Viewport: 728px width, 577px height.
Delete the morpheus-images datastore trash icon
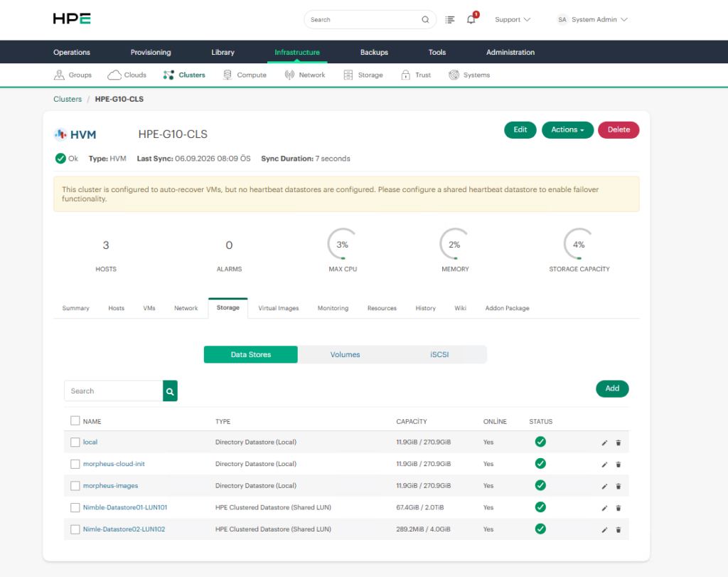[x=619, y=487]
